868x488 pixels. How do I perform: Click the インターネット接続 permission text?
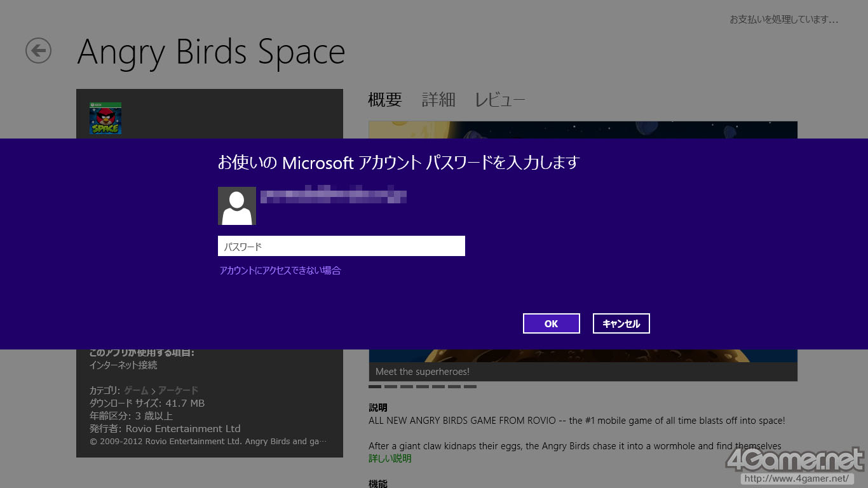tap(123, 365)
